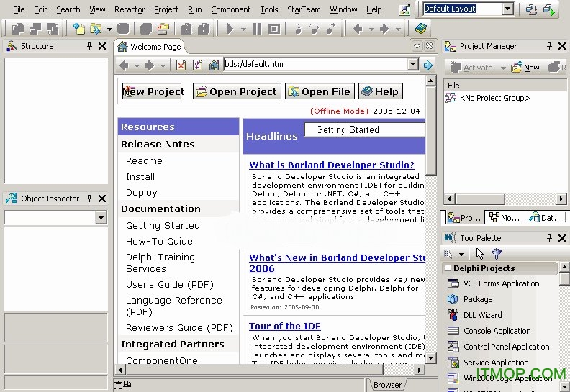Toggle the Object Inspector pushpin
The image size is (570, 392).
[x=89, y=199]
